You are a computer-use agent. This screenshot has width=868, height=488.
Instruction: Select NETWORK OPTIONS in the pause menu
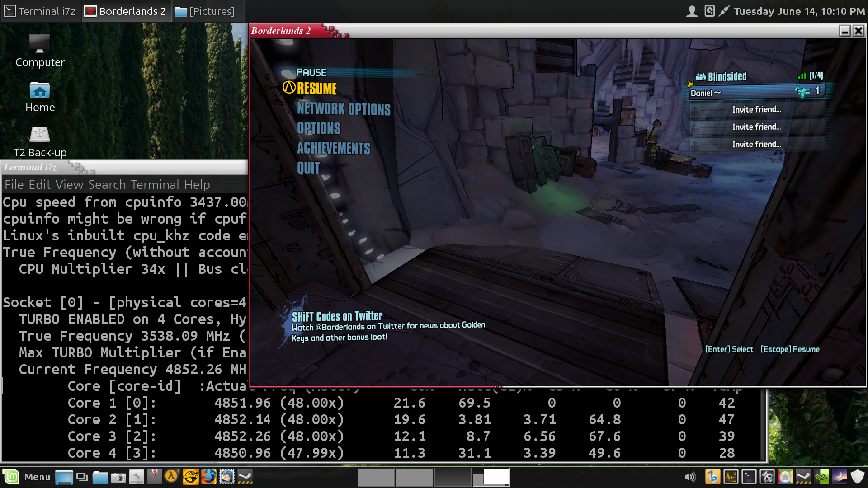(344, 109)
